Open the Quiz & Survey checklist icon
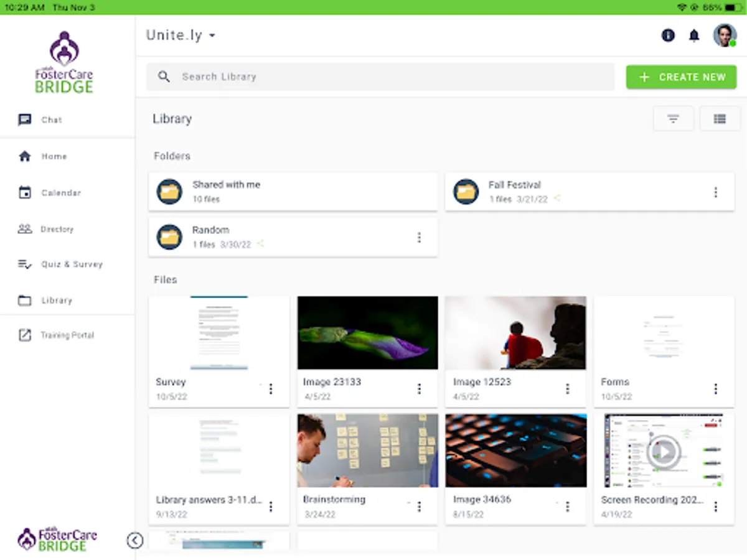 coord(25,264)
